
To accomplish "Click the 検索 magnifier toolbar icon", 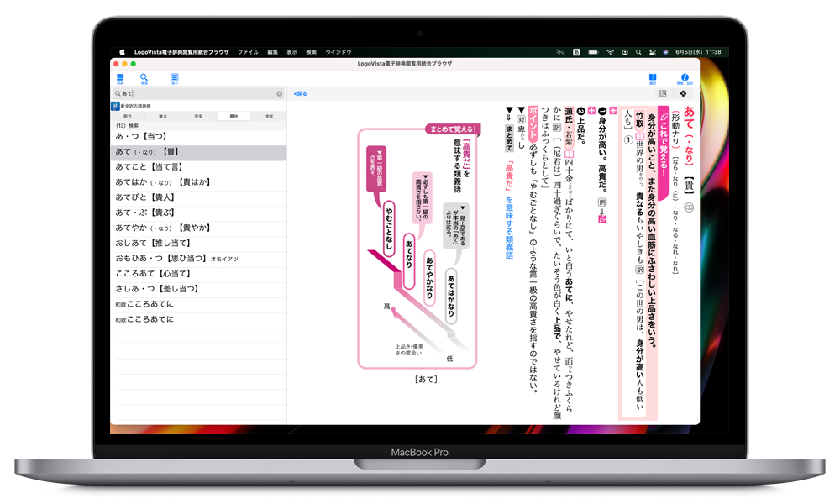I will coord(144,77).
